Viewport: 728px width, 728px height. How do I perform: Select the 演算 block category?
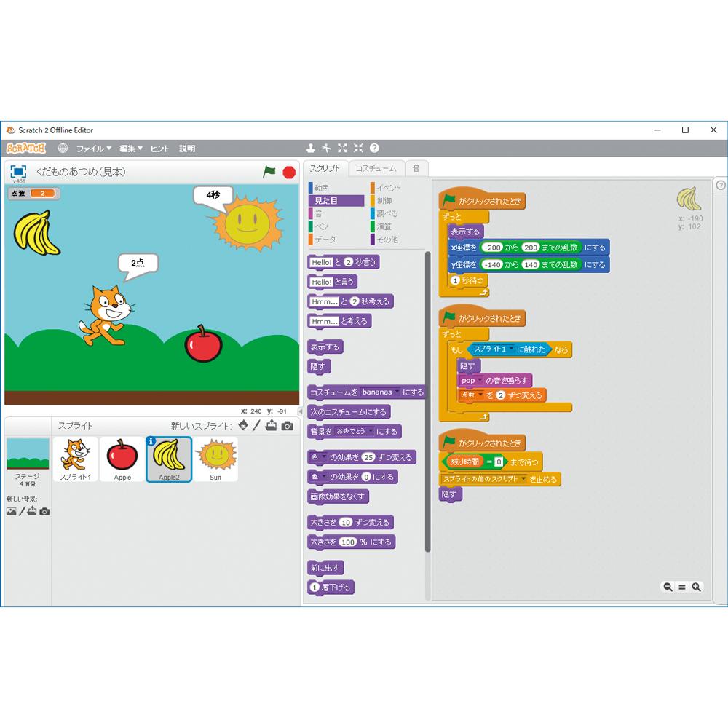coord(397,226)
